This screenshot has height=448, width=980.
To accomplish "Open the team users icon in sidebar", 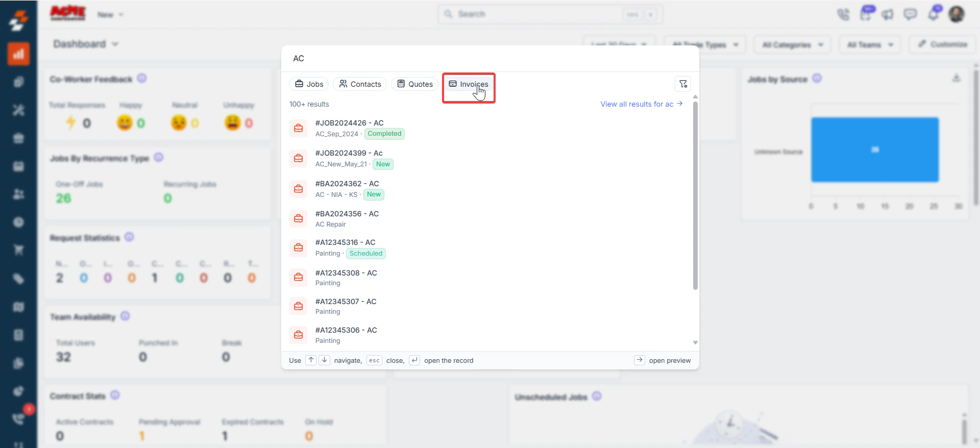I will pyautogui.click(x=18, y=194).
